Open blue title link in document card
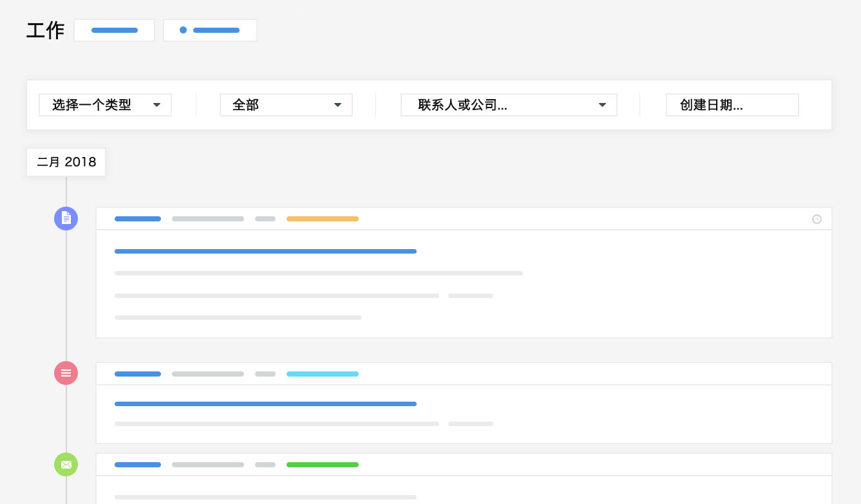The width and height of the screenshot is (861, 504). [x=265, y=251]
